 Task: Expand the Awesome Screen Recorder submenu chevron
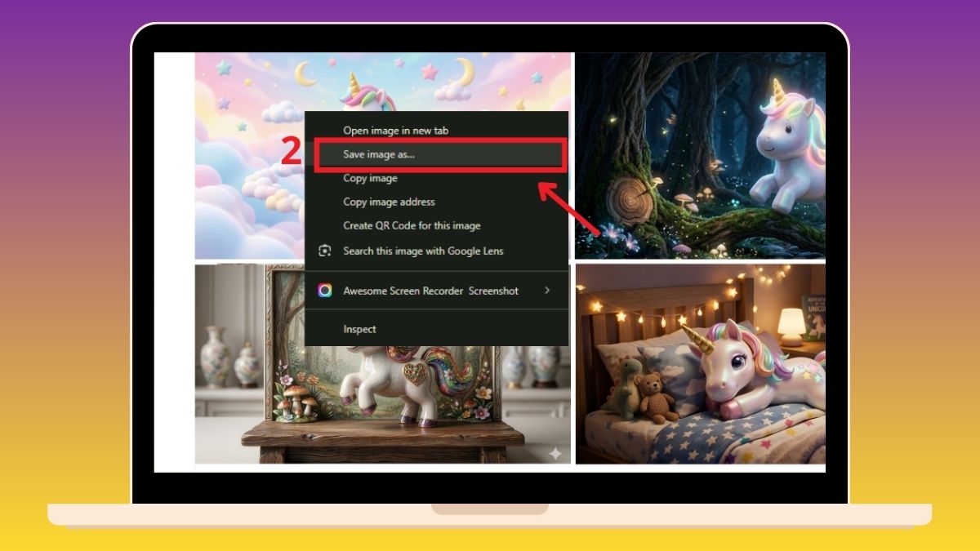(x=547, y=291)
